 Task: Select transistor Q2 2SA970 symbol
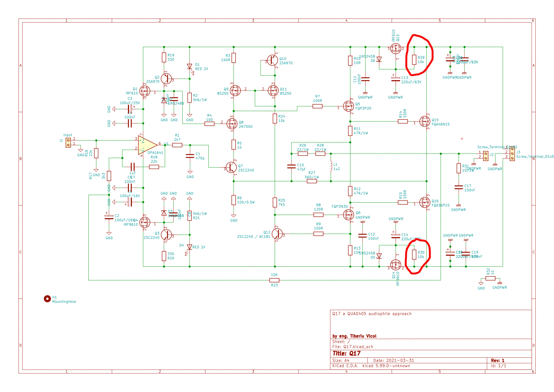coord(166,79)
